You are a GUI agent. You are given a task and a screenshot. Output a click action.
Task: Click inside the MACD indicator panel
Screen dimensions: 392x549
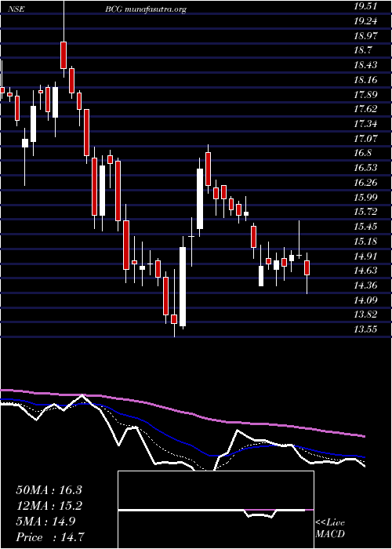click(216, 510)
